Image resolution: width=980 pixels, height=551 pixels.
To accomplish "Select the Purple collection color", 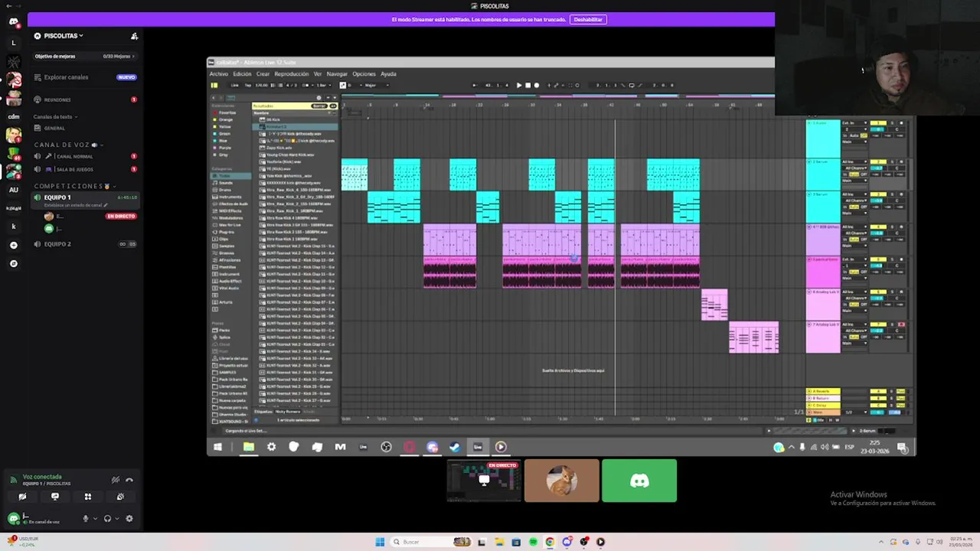I will click(225, 148).
